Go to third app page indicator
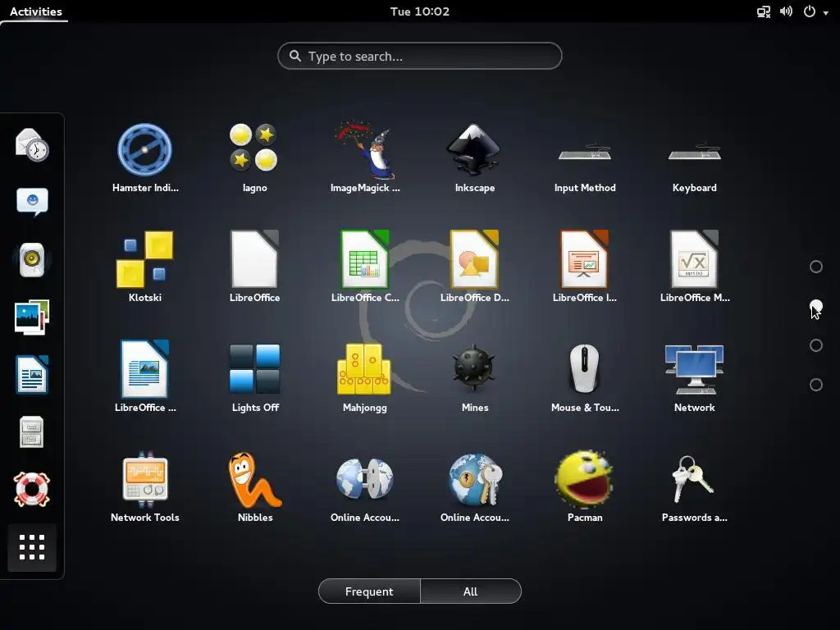This screenshot has height=630, width=840. click(816, 345)
